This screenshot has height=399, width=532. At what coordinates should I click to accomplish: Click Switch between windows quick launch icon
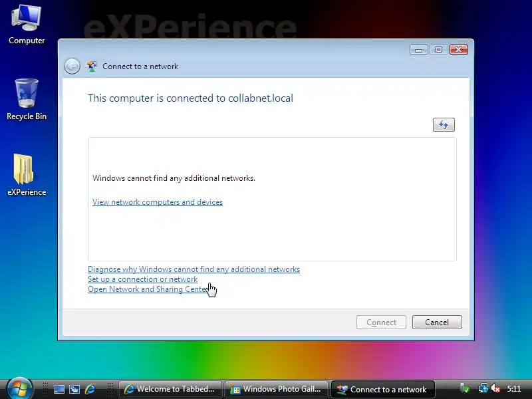click(74, 389)
